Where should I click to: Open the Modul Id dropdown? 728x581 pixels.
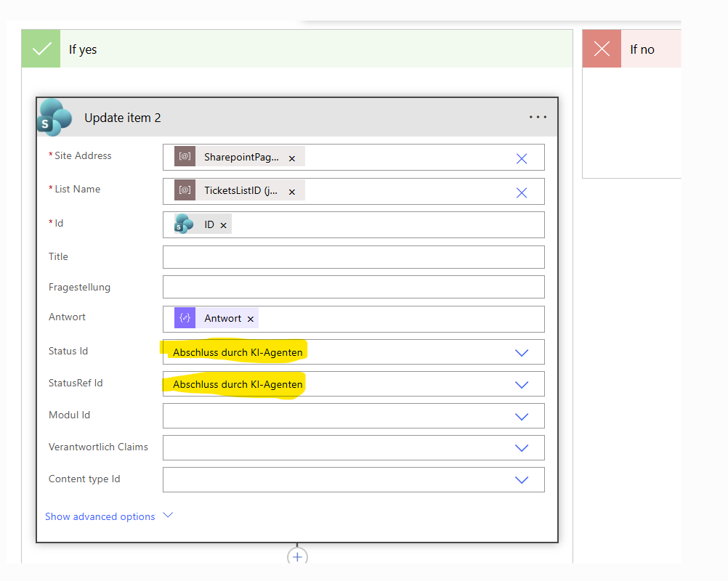[x=521, y=417]
